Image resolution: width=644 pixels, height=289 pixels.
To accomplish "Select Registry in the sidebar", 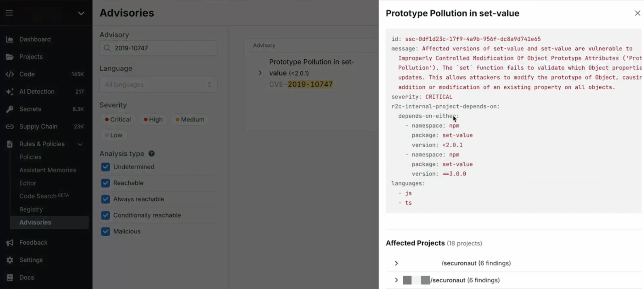I will 31,209.
